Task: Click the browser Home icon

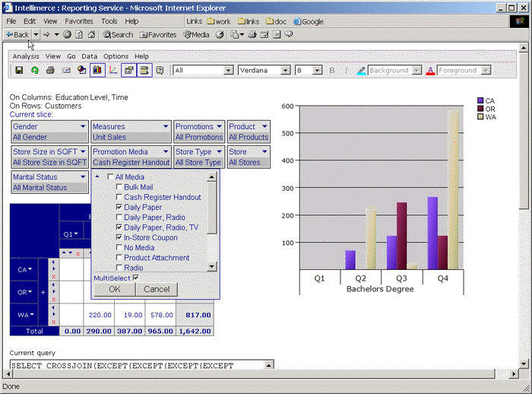Action: click(91, 34)
